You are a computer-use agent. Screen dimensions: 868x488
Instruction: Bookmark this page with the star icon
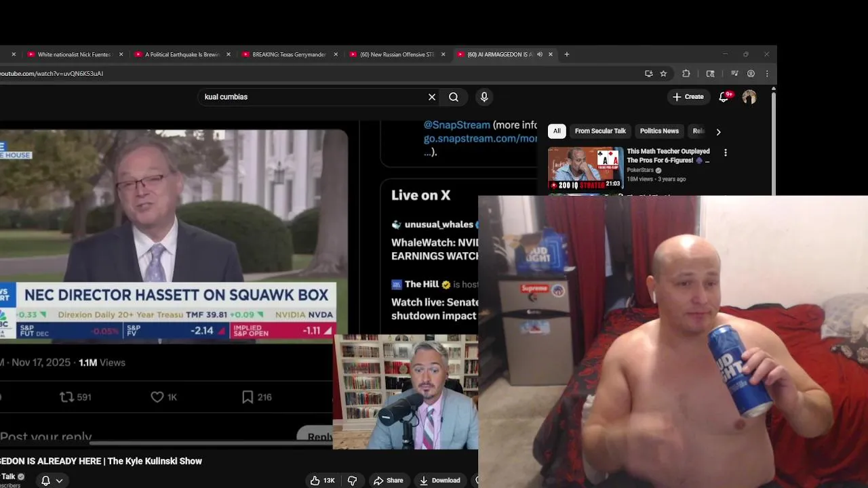pos(664,73)
